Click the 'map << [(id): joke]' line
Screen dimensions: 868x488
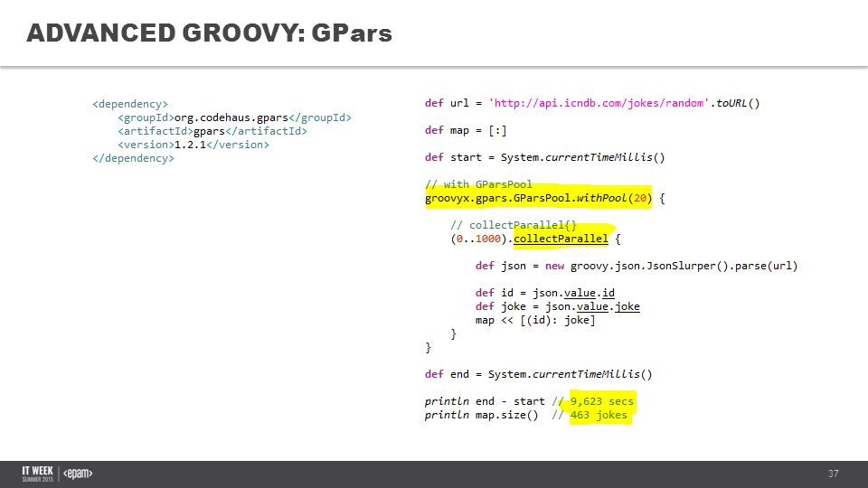tap(535, 320)
